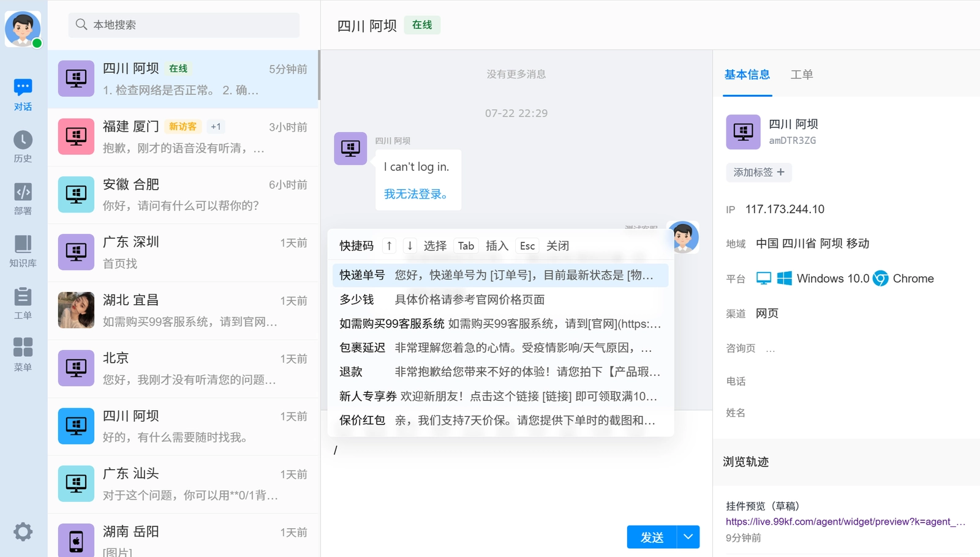
Task: Click the search magnifier icon
Action: [81, 24]
